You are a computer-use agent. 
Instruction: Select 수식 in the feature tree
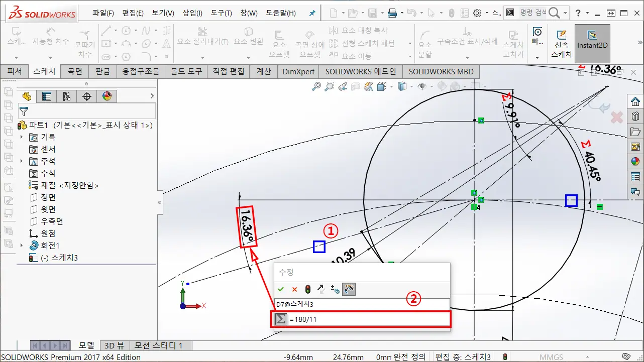42,173
